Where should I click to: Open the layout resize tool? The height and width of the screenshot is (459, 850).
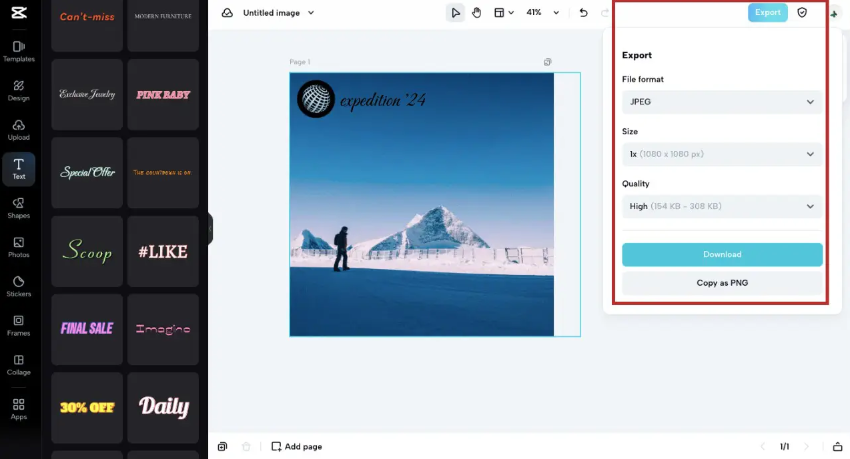click(x=504, y=12)
